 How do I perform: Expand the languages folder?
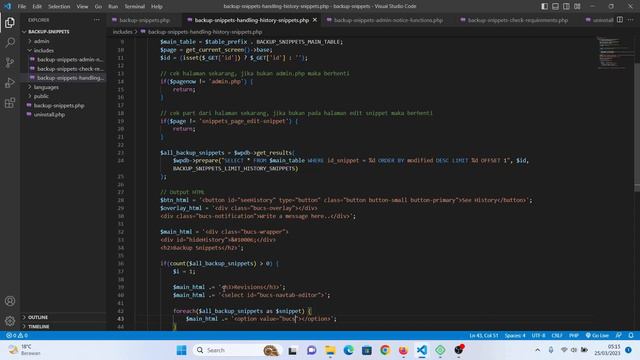tap(63, 87)
